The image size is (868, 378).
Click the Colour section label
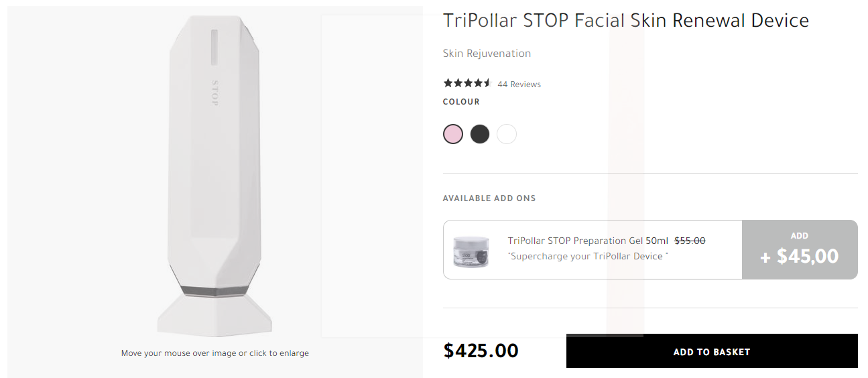461,102
